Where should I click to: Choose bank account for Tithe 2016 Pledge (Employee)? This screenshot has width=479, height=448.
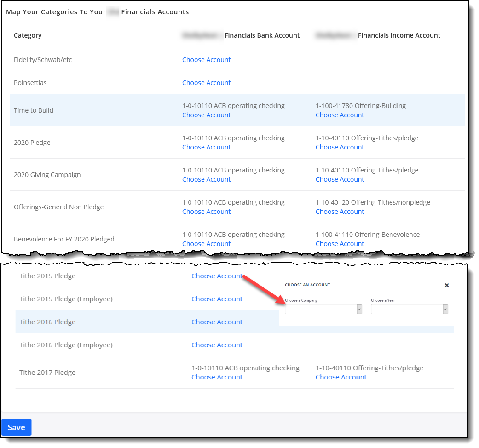[x=217, y=345]
